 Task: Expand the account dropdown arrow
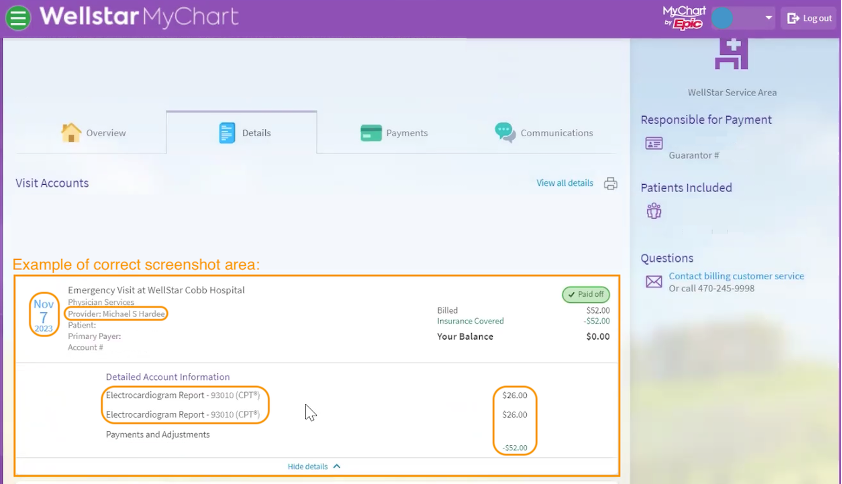coord(768,18)
